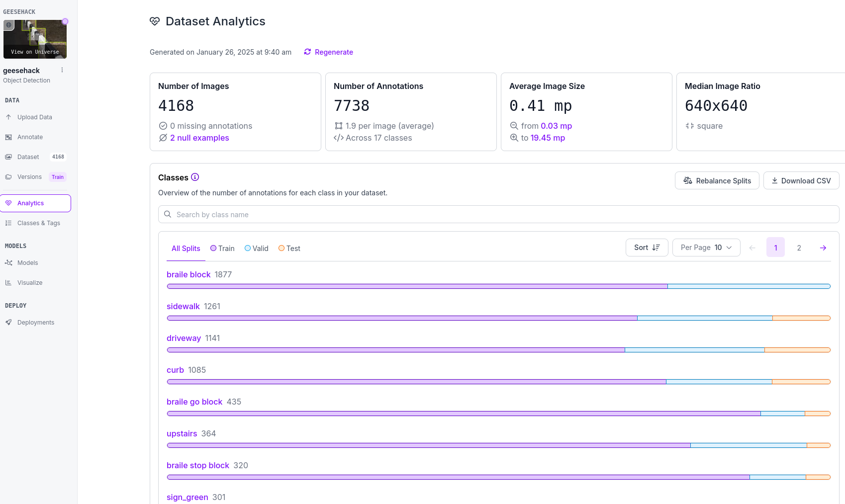Open the Models page
845x504 pixels.
(28, 263)
